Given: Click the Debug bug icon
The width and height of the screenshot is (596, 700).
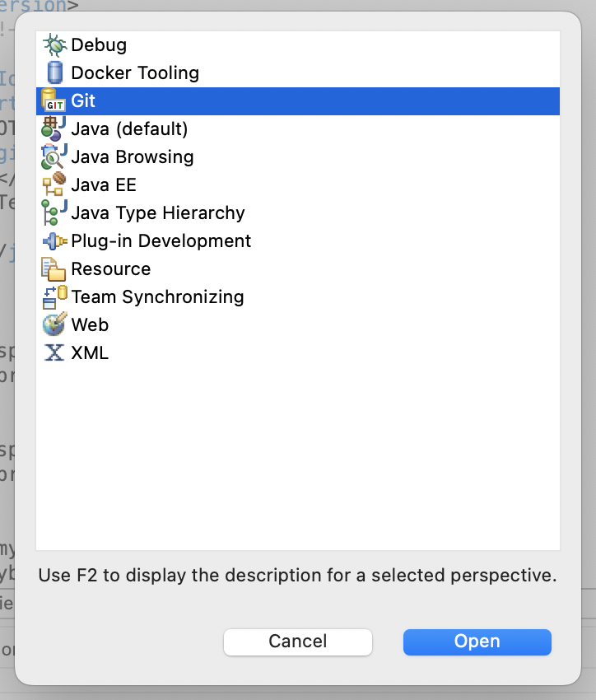Looking at the screenshot, I should pos(54,45).
